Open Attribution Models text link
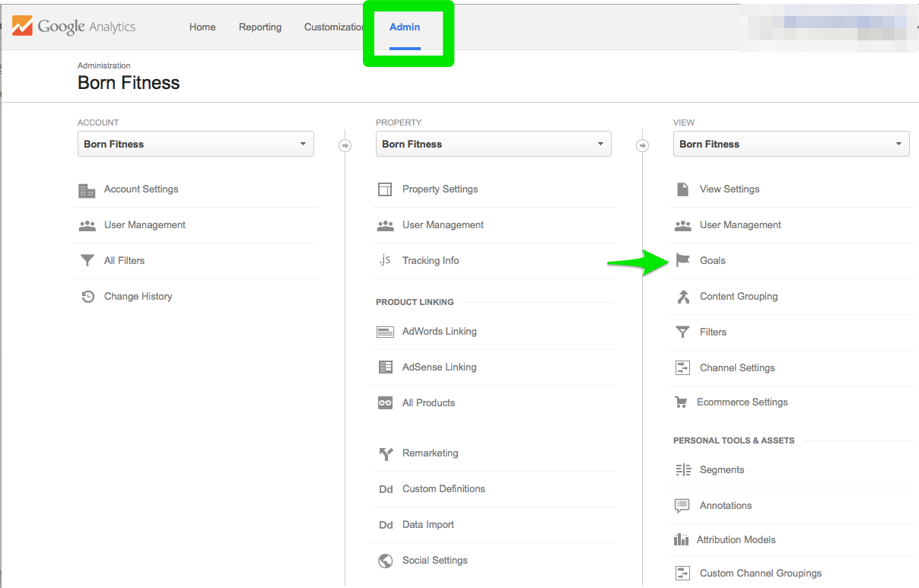This screenshot has height=588, width=919. coord(736,540)
